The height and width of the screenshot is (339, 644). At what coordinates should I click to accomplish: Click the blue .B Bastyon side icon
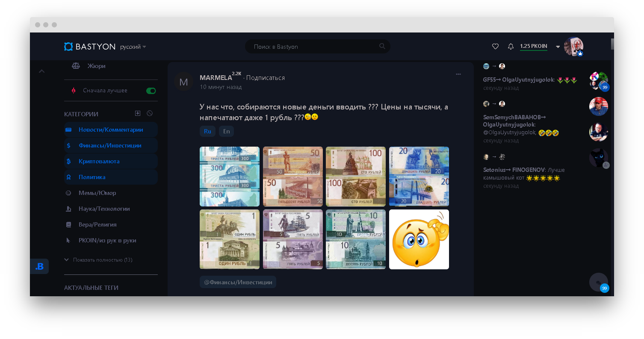(x=39, y=266)
